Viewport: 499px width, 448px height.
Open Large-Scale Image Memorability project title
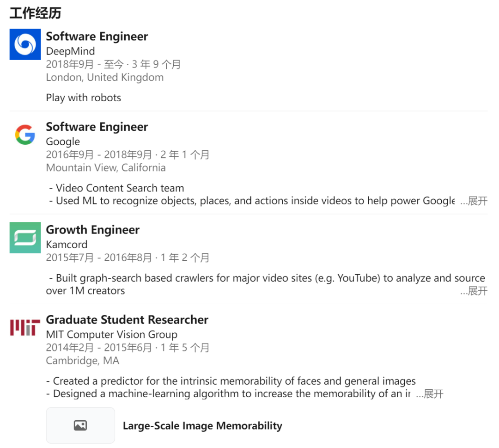pyautogui.click(x=202, y=426)
